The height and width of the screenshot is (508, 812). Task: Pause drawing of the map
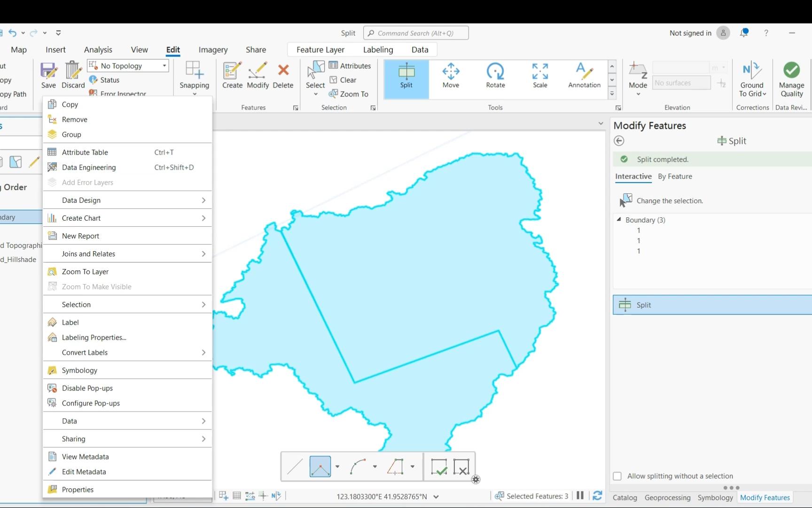(x=579, y=495)
